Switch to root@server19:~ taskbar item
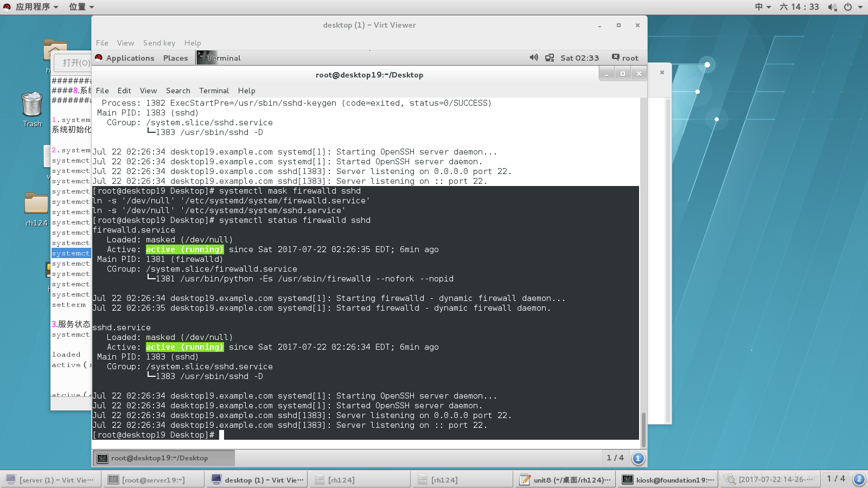Image resolution: width=868 pixels, height=488 pixels. click(153, 480)
